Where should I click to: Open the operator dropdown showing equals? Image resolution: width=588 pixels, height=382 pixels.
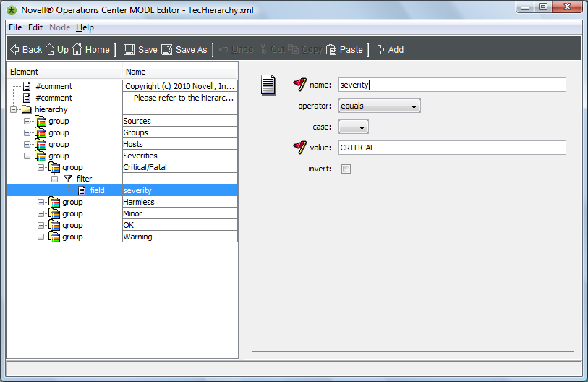point(380,106)
